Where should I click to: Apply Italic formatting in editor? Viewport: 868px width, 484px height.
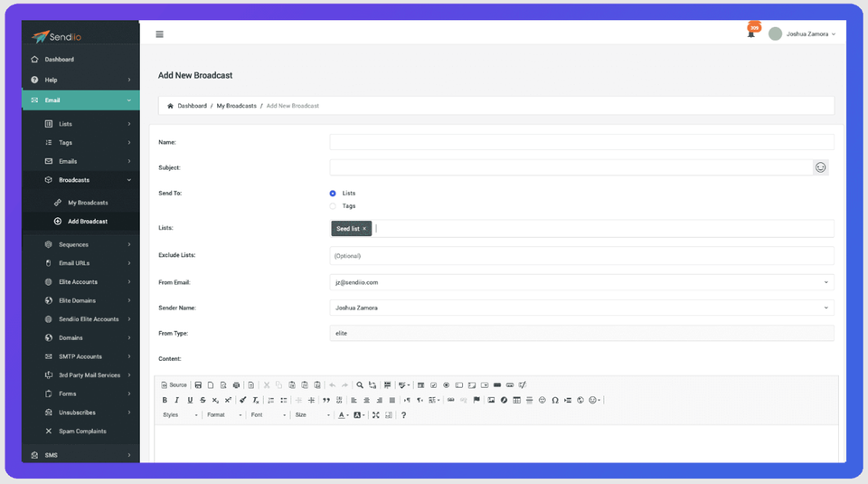[177, 400]
